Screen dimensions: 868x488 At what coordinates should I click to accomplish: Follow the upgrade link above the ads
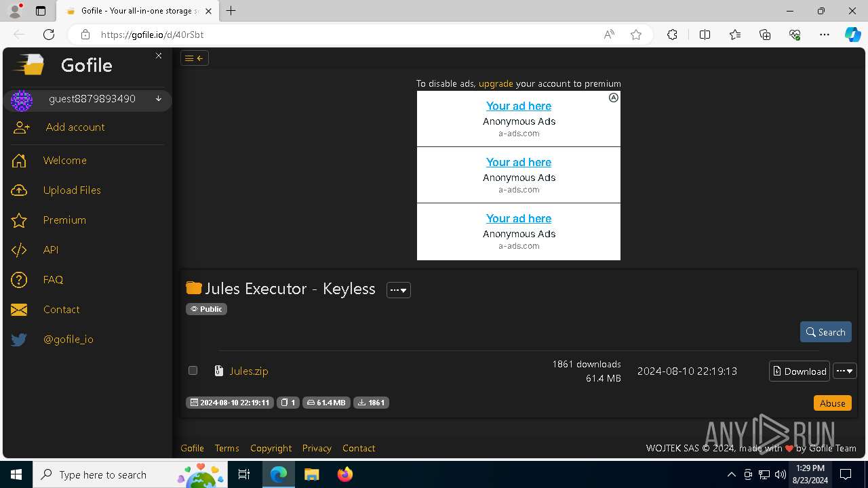(496, 84)
